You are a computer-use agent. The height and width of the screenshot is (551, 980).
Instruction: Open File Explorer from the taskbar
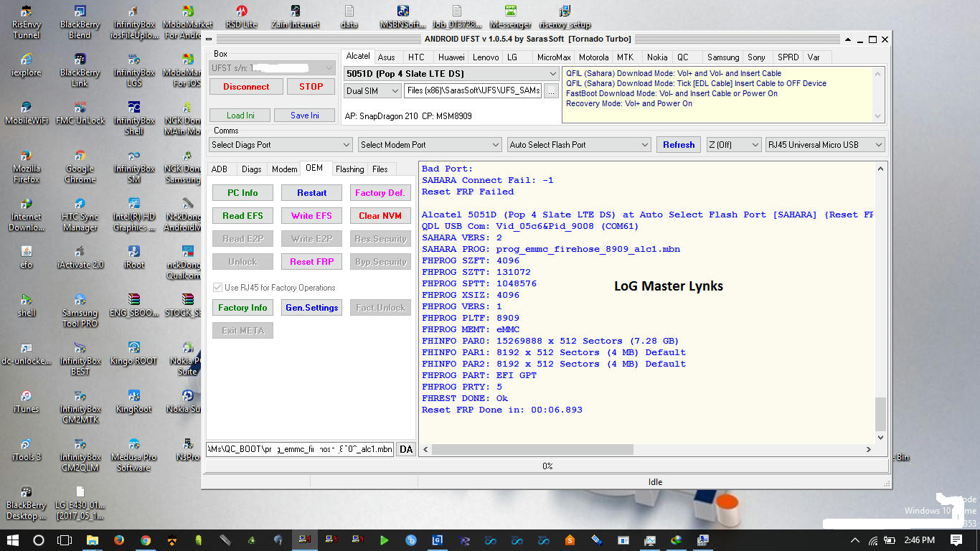[x=93, y=540]
